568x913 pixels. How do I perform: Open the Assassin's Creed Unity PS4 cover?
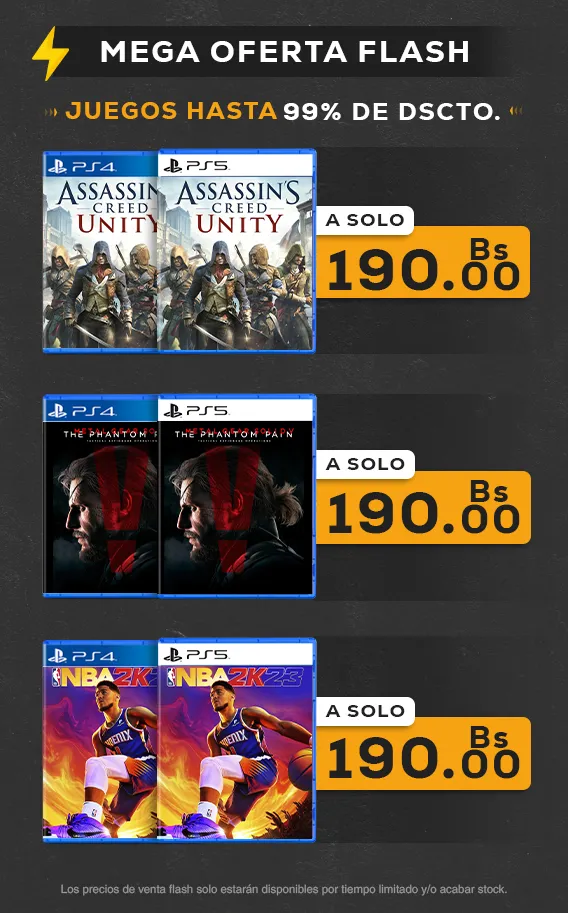click(x=100, y=252)
